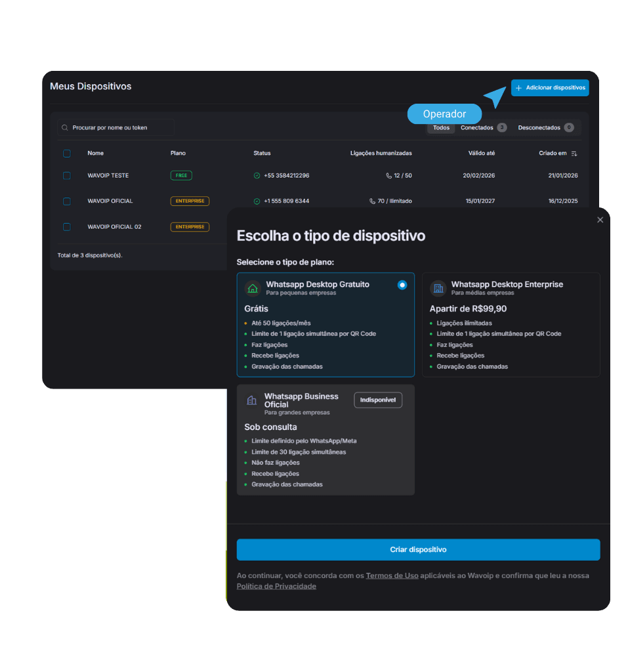Screen dimensions: 628x672
Task: Click the Whatsapp Business Oficial plan icon
Action: [251, 400]
